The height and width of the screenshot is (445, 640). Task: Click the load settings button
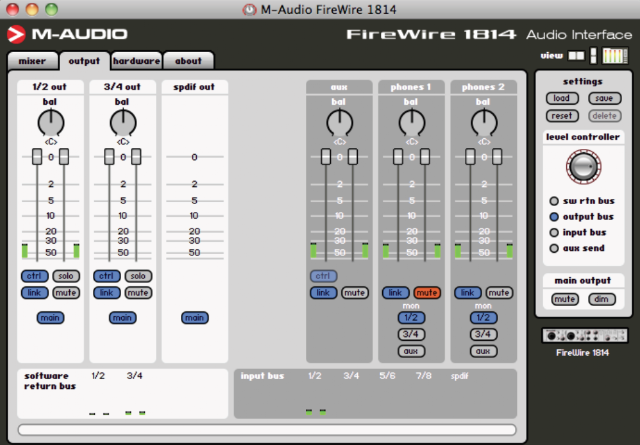coord(562,98)
